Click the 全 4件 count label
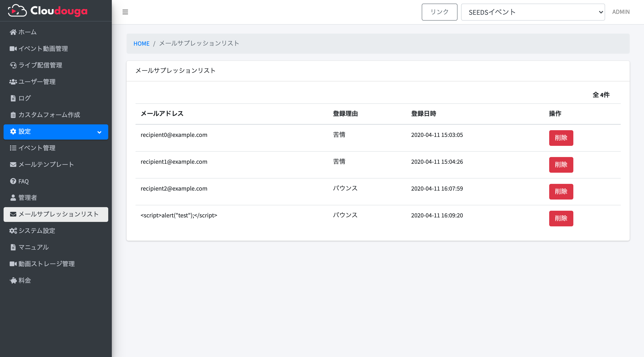 [x=601, y=95]
